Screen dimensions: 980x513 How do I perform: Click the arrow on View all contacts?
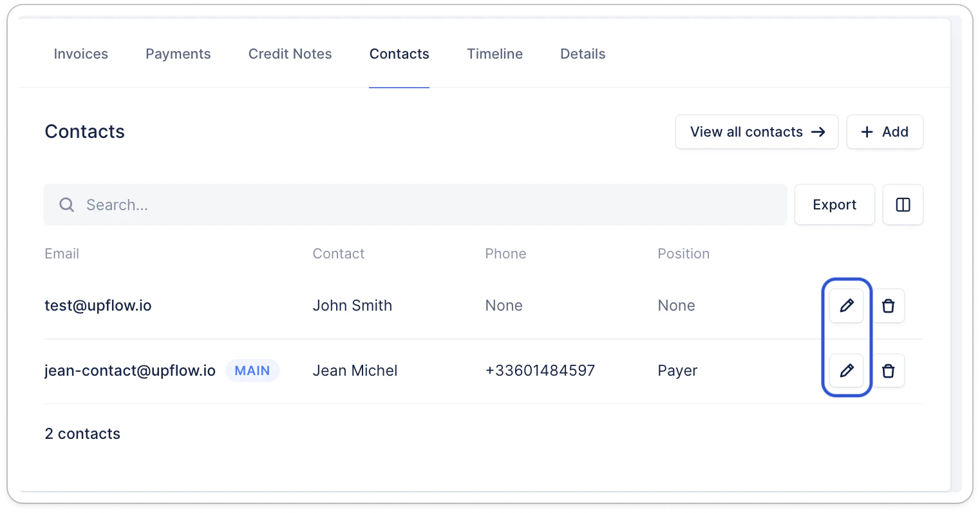pos(818,132)
